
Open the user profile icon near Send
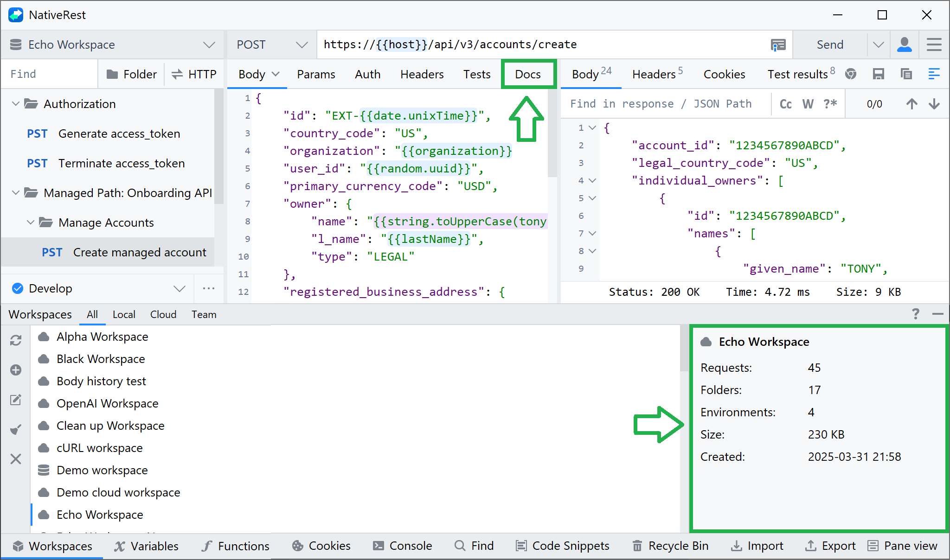coord(904,45)
